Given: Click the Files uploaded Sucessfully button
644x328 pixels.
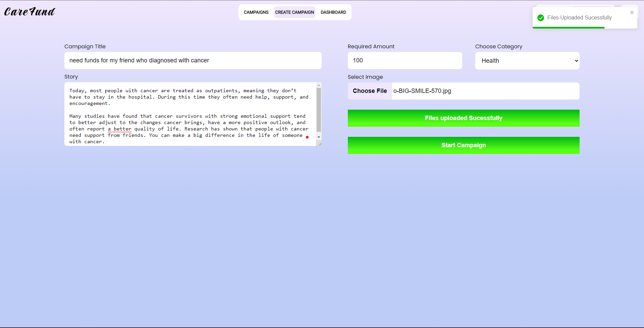Looking at the screenshot, I should (x=463, y=118).
